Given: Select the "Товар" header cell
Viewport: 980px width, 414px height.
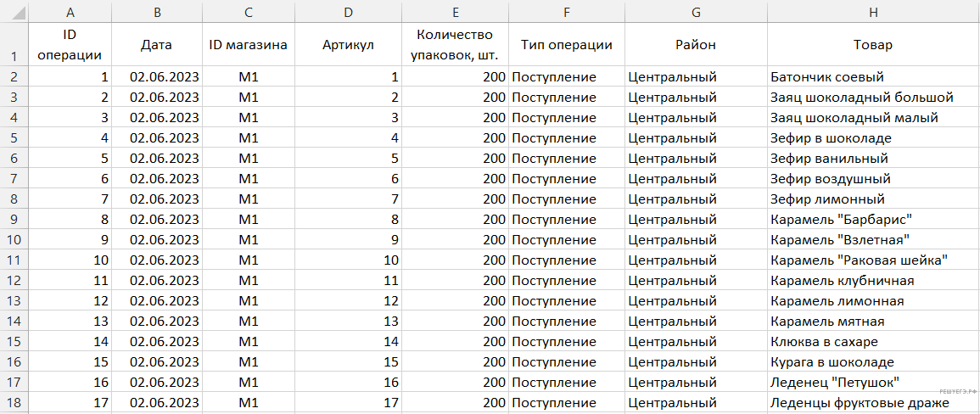Looking at the screenshot, I should [x=872, y=45].
